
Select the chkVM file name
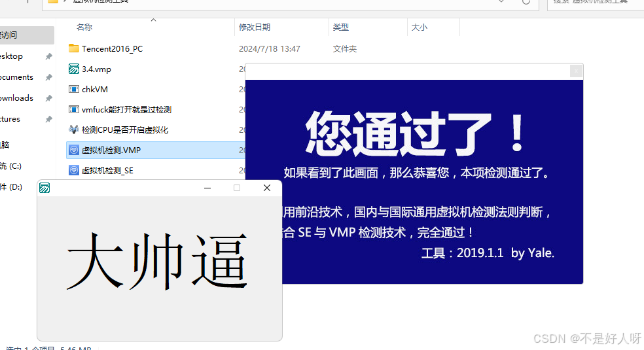click(x=95, y=90)
